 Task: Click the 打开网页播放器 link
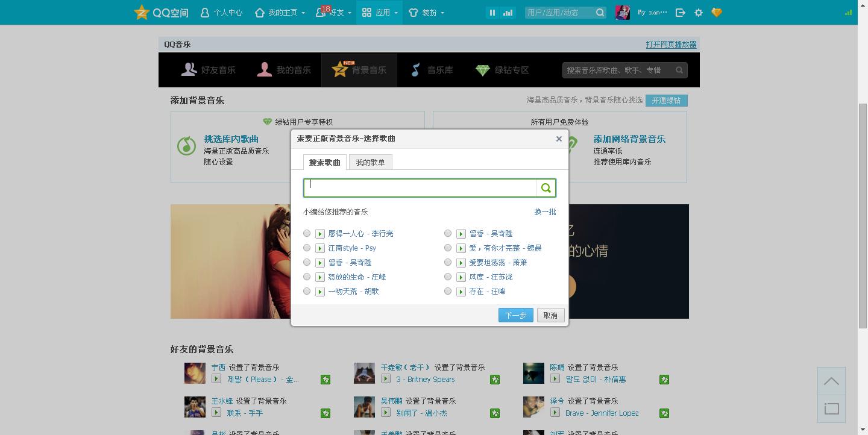(x=671, y=45)
